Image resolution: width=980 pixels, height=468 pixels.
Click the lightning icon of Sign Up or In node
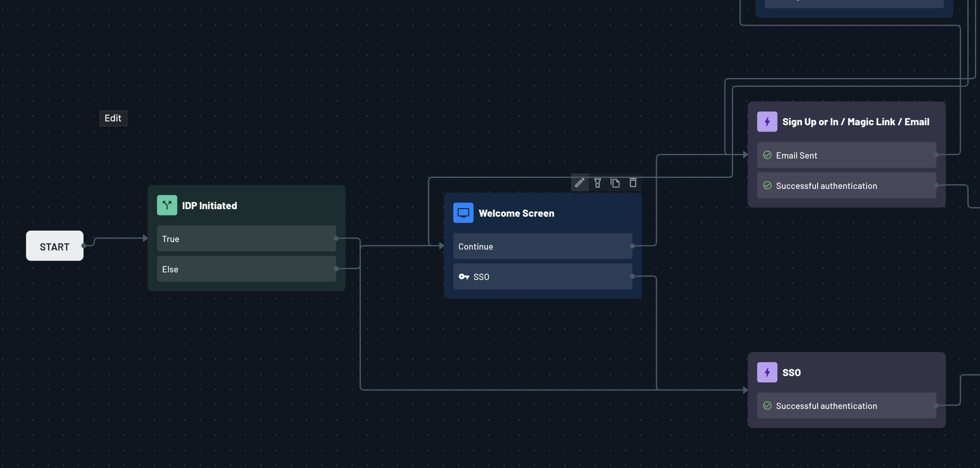[767, 122]
